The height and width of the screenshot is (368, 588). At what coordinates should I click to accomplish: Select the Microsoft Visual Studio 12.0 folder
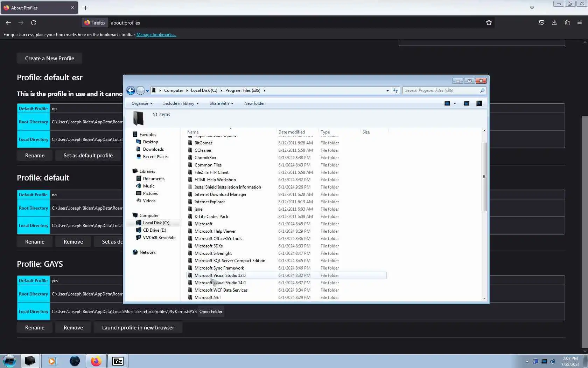point(286,275)
